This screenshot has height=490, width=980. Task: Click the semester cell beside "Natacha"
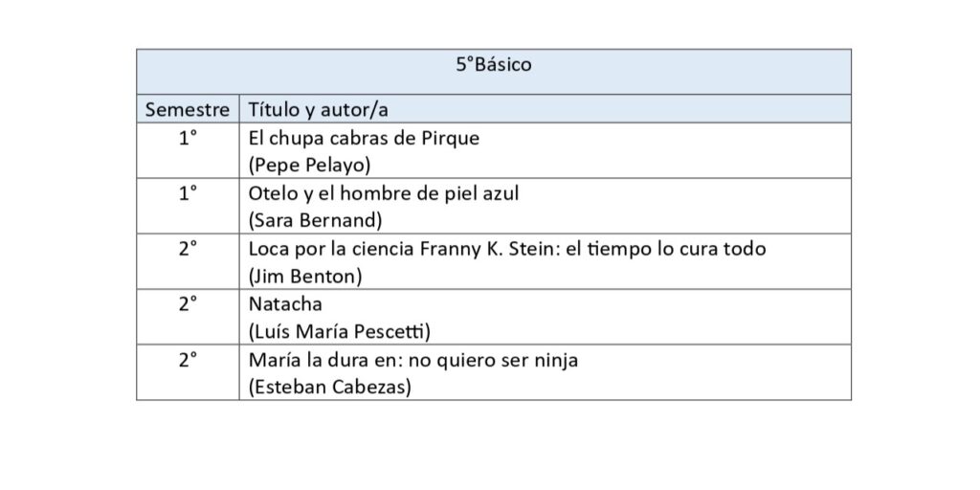(188, 305)
